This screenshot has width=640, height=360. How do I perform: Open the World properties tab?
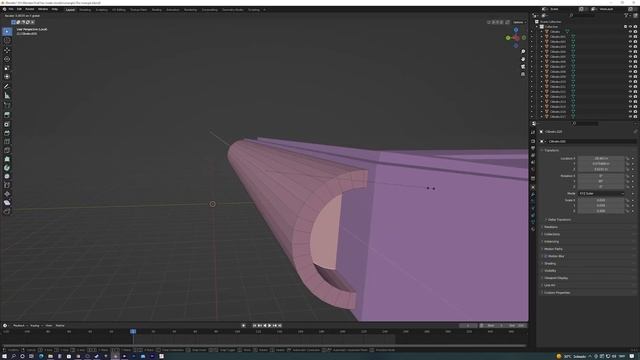(533, 170)
